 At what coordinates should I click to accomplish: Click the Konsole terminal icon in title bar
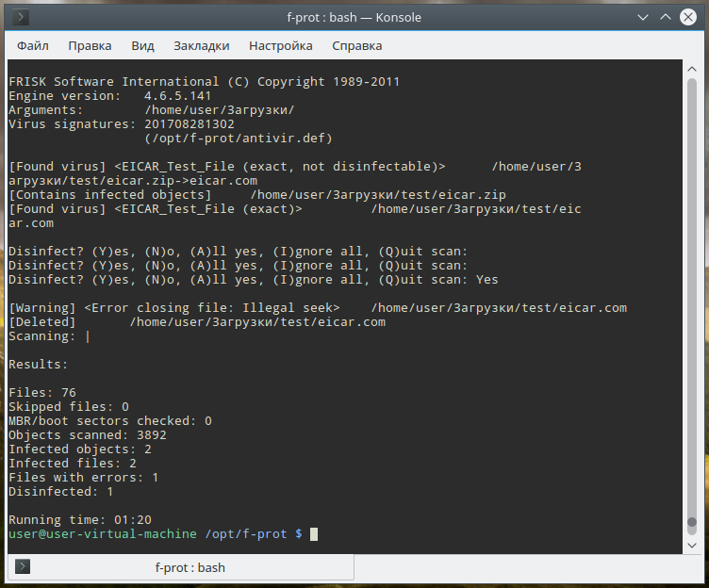pyautogui.click(x=21, y=18)
